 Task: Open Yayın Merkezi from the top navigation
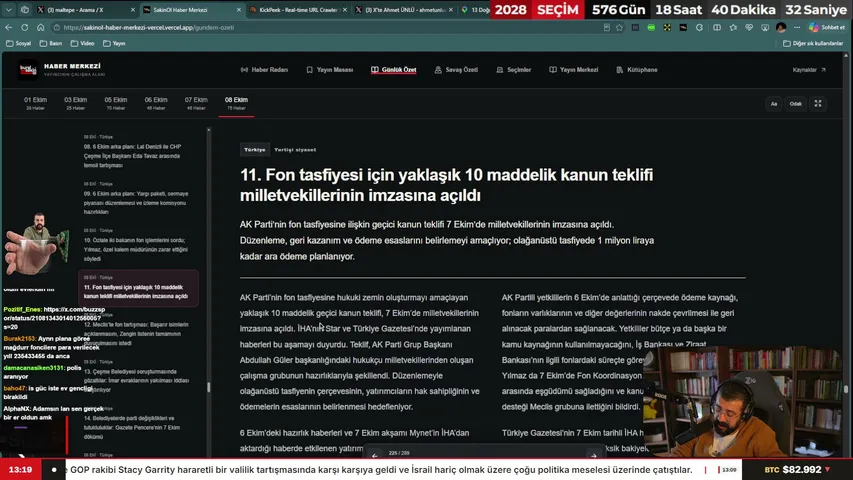tap(573, 70)
